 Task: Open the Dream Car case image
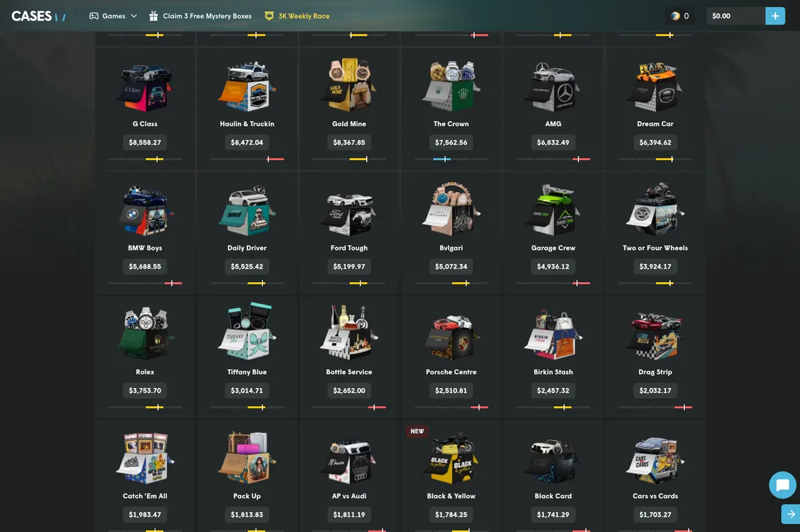(x=655, y=87)
